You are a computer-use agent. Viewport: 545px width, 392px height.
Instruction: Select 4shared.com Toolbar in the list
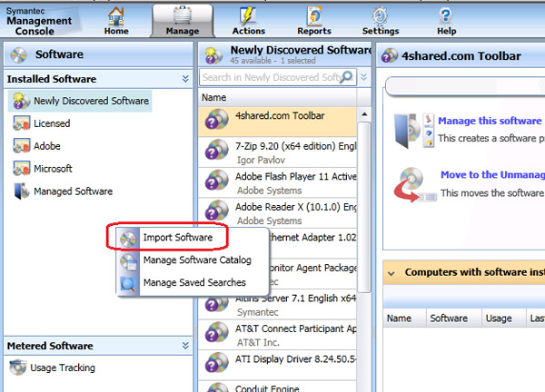coord(277,122)
